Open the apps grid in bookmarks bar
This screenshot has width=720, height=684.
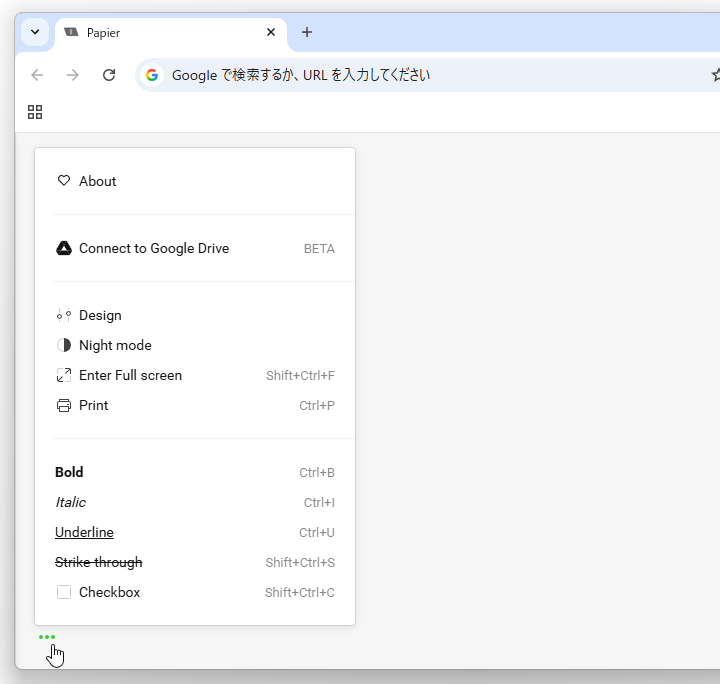[35, 112]
